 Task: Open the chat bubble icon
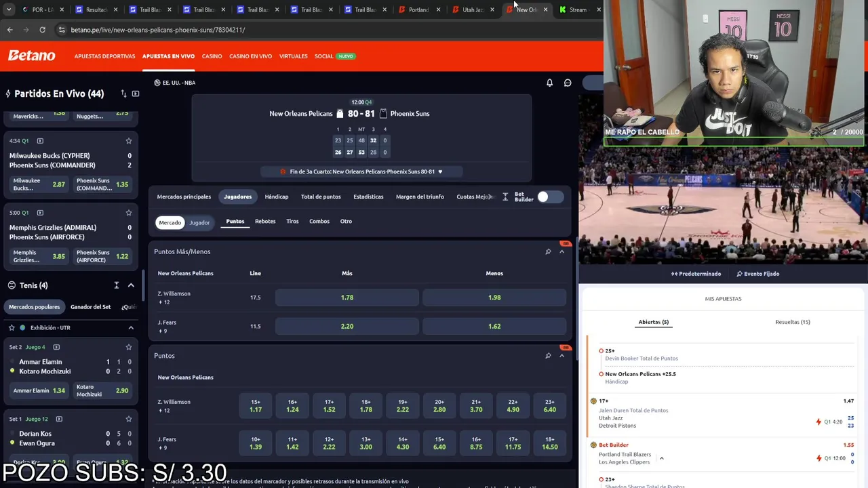coord(568,83)
